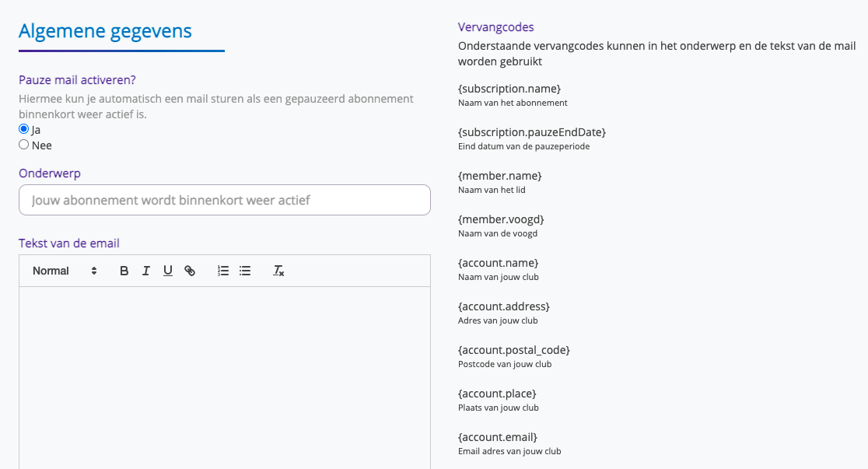Toggle bold formatting in email editor
This screenshot has width=868, height=469.
coord(124,271)
